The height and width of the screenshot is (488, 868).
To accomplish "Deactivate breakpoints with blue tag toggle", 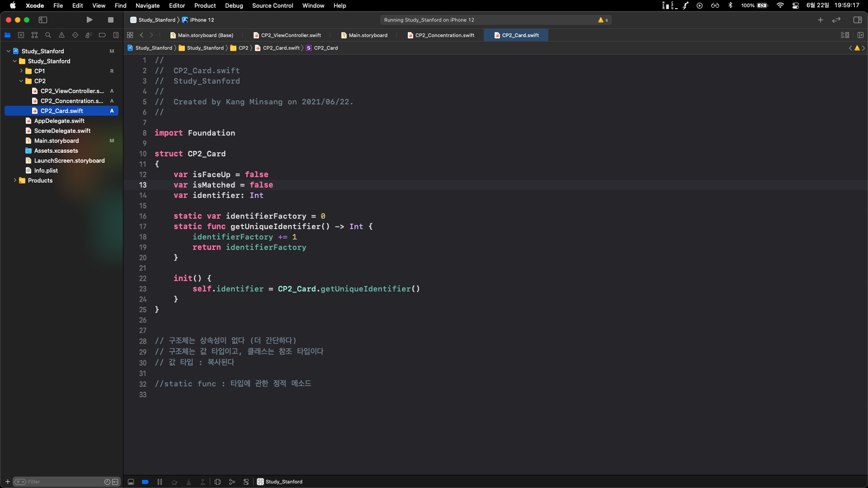I will [145, 482].
